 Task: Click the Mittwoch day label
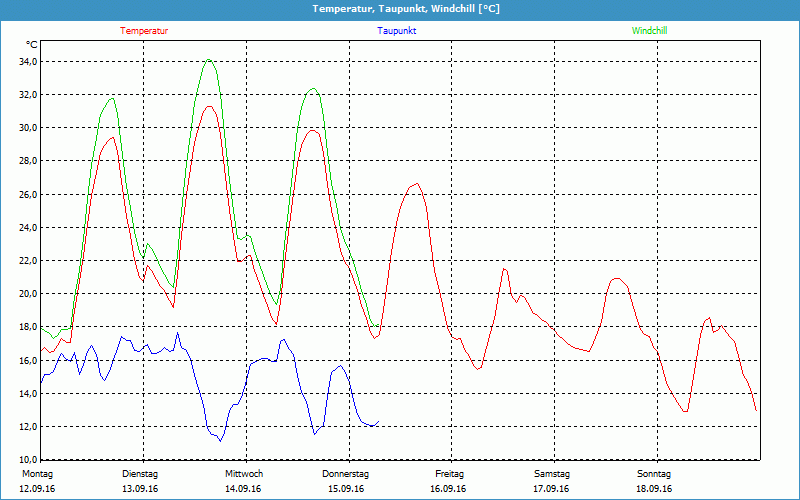244,474
